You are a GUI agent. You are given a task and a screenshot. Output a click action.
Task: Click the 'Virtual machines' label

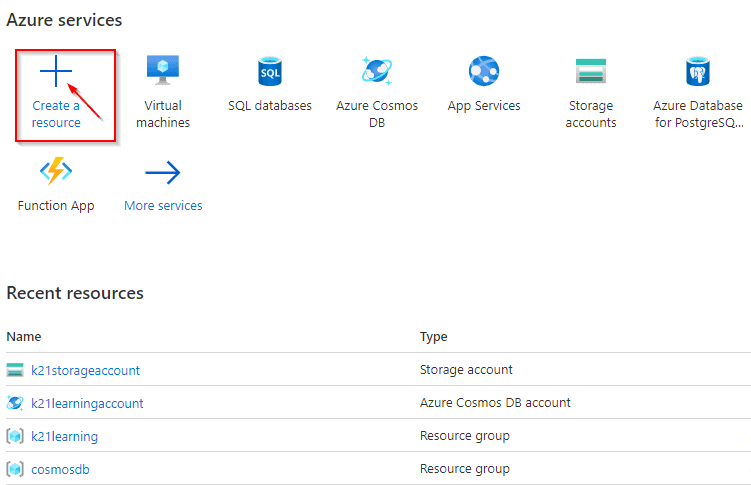163,114
